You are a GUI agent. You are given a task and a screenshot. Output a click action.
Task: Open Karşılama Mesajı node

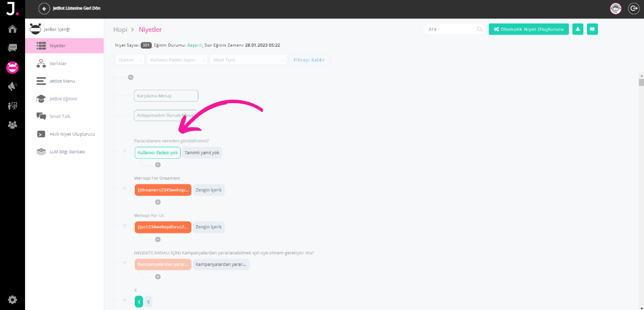pyautogui.click(x=166, y=96)
